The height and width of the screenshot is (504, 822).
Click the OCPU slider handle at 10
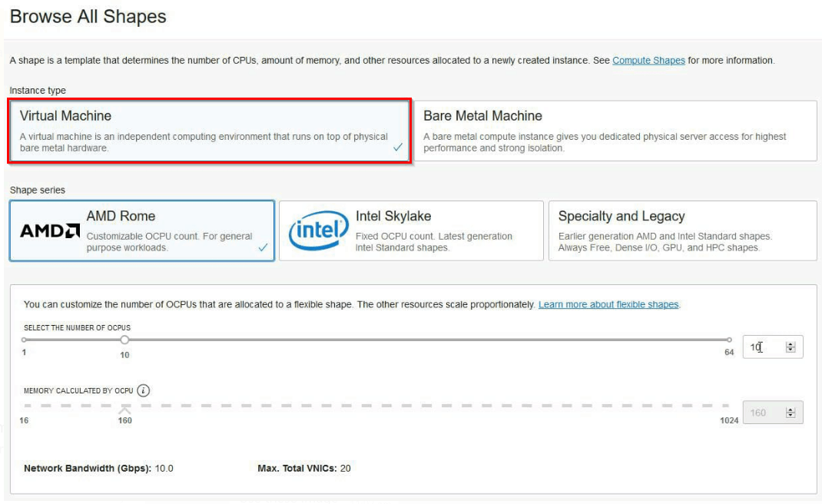coord(124,340)
